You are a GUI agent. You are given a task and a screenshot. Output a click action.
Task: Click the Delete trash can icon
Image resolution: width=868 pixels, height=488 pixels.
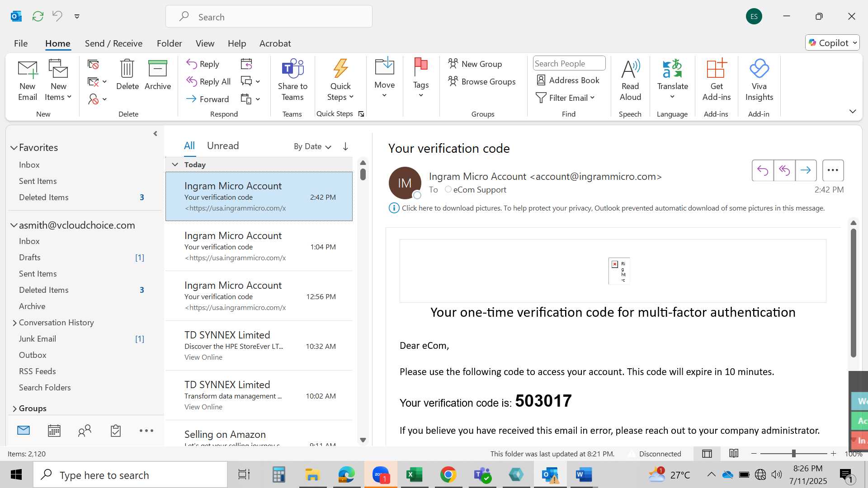(127, 75)
